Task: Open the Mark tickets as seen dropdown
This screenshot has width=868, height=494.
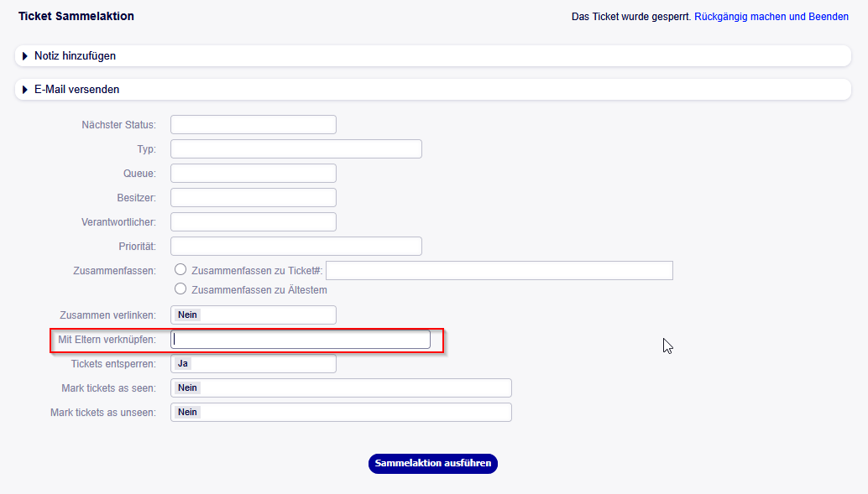Action: click(x=340, y=388)
